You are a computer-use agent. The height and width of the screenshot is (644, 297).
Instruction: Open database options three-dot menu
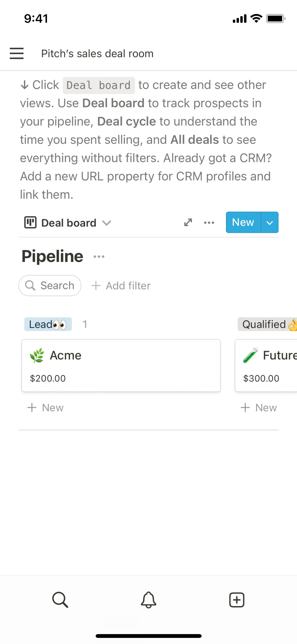pos(209,223)
